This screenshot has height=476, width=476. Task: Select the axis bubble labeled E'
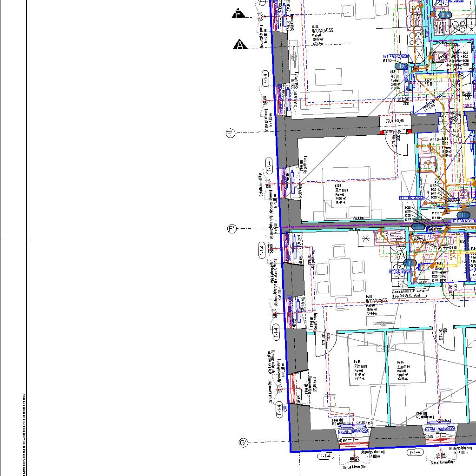pyautogui.click(x=230, y=134)
